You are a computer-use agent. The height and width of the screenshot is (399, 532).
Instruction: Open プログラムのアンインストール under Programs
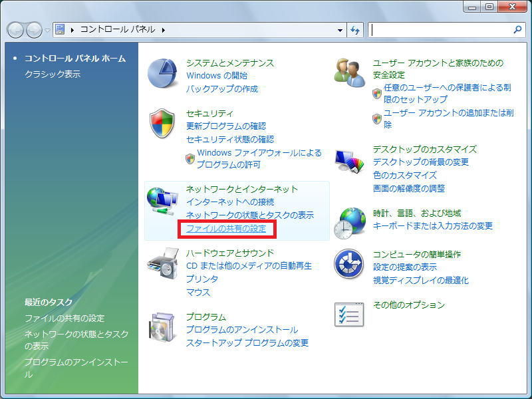[242, 330]
